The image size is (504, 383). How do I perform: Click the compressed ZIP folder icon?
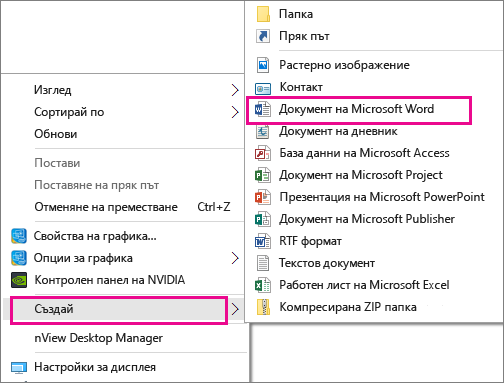pyautogui.click(x=263, y=307)
